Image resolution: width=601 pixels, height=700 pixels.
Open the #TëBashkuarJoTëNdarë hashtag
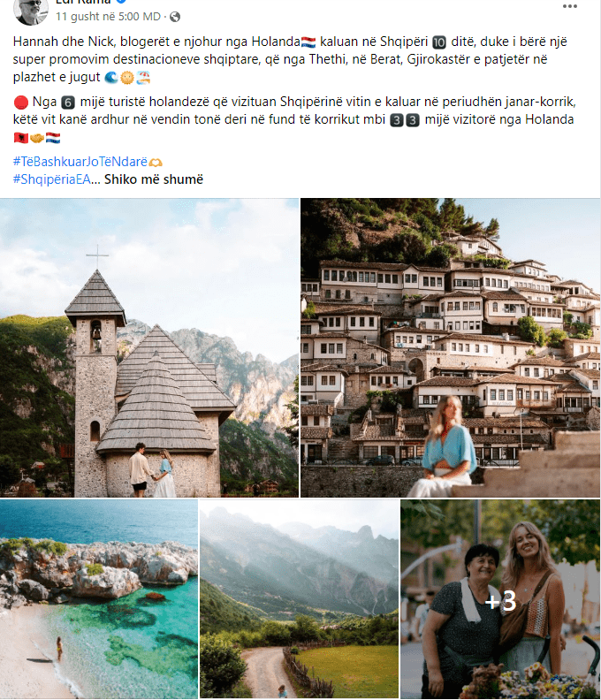80,162
